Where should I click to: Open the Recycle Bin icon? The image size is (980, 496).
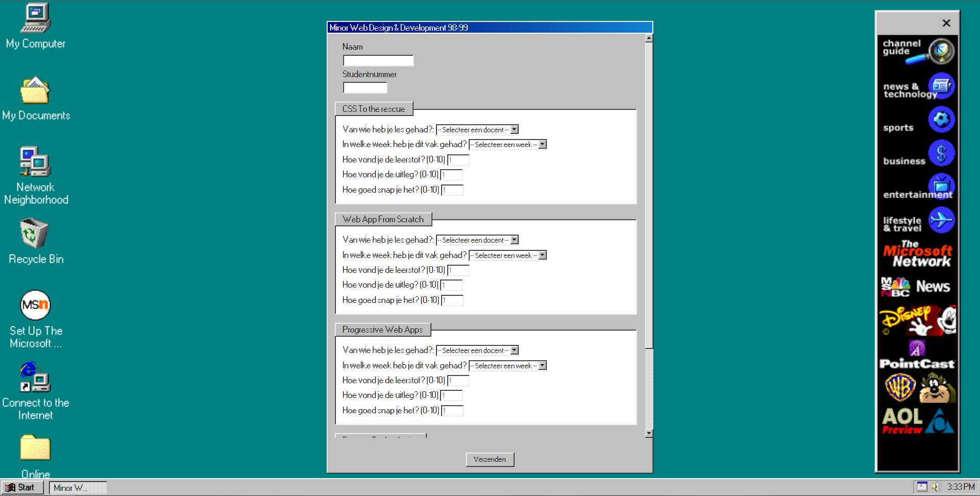34,234
